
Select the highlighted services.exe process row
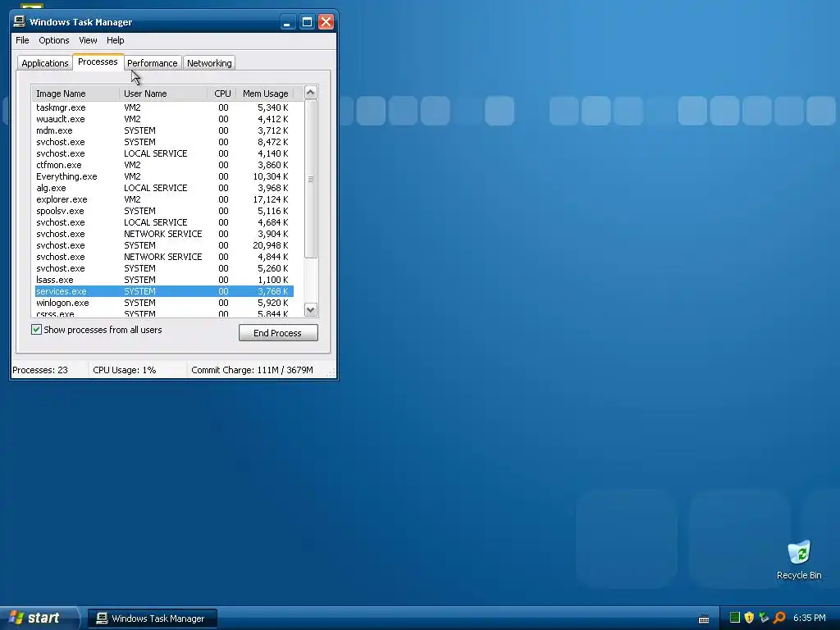pos(164,291)
